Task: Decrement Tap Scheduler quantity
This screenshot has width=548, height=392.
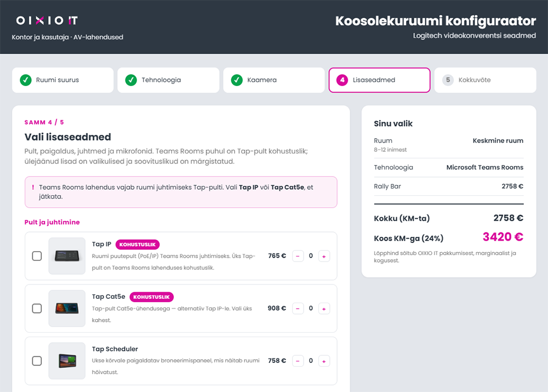Action: (298, 361)
